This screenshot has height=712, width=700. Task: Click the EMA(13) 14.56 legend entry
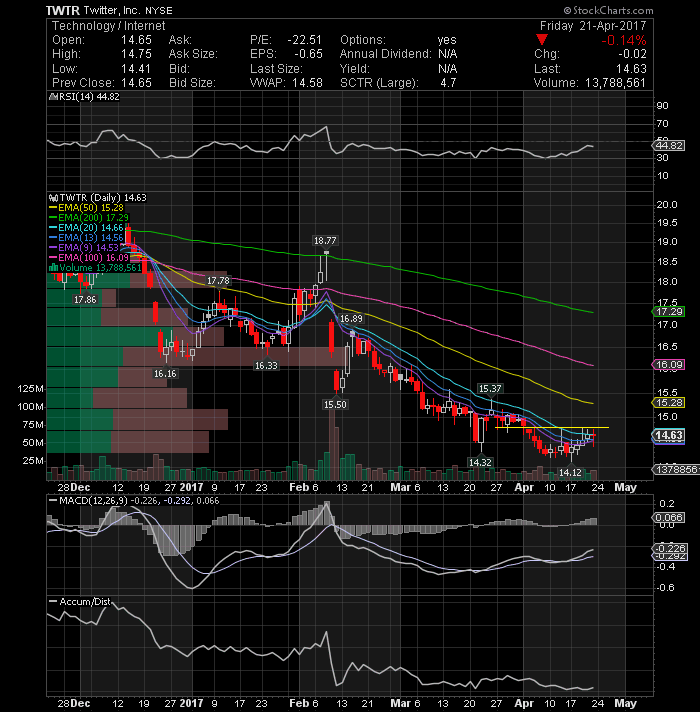click(86, 237)
